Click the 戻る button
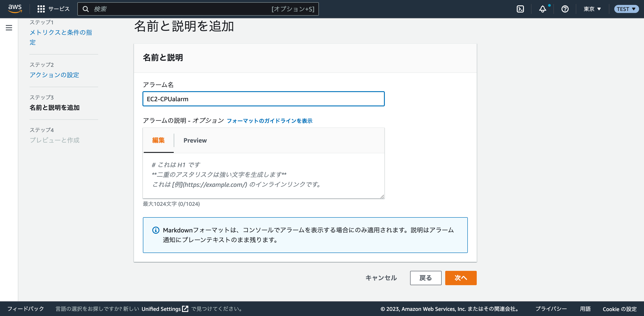Image resolution: width=644 pixels, height=316 pixels. (x=426, y=278)
